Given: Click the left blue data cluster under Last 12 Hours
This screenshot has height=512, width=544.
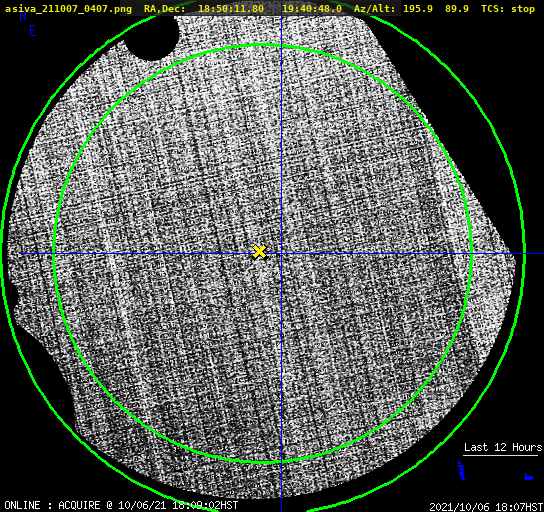Looking at the screenshot, I should point(461,470).
